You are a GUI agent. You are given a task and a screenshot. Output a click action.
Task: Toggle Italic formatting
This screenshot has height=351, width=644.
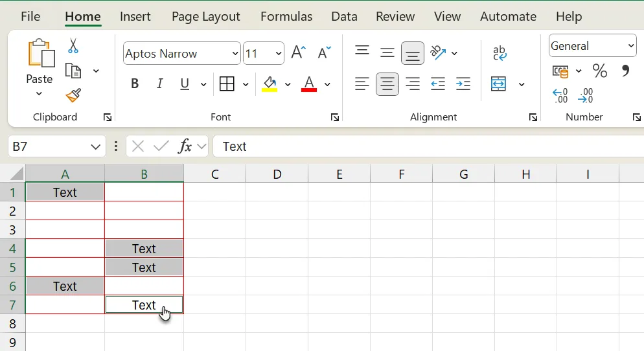tap(160, 84)
